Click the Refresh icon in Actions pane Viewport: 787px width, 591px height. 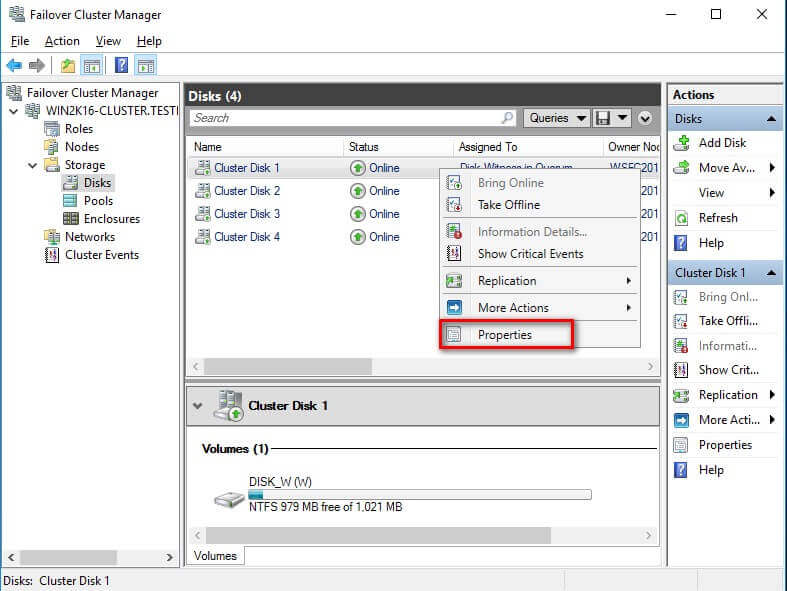click(682, 218)
